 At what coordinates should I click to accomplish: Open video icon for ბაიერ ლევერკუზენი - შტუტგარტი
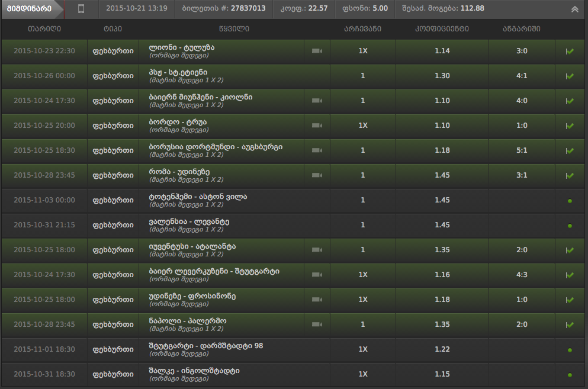pyautogui.click(x=317, y=275)
